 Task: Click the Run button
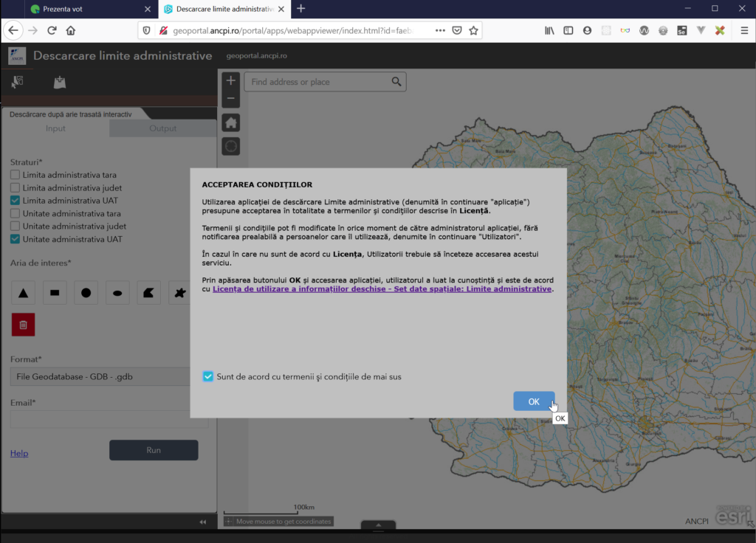(x=154, y=450)
